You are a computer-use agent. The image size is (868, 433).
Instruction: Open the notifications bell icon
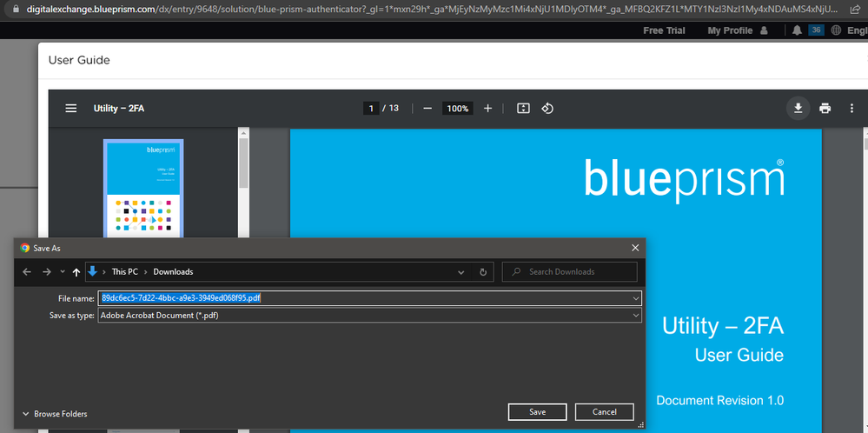click(x=797, y=30)
